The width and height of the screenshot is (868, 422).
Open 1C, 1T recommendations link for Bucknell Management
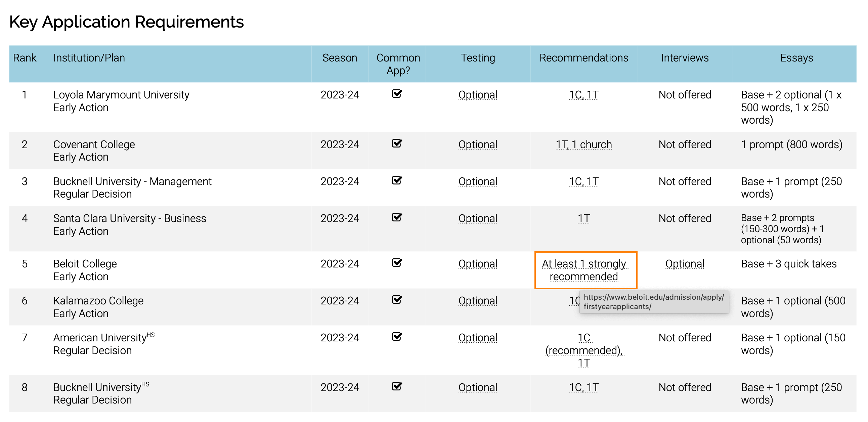[x=583, y=181]
